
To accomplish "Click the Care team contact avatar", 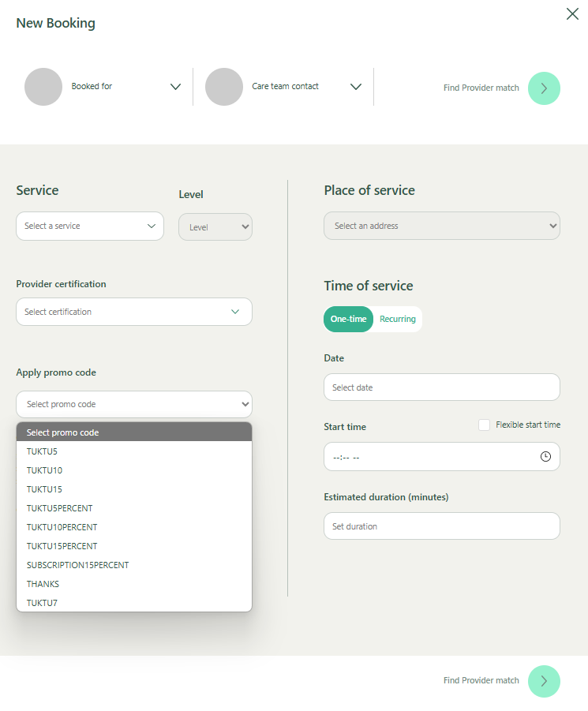I will (x=224, y=87).
